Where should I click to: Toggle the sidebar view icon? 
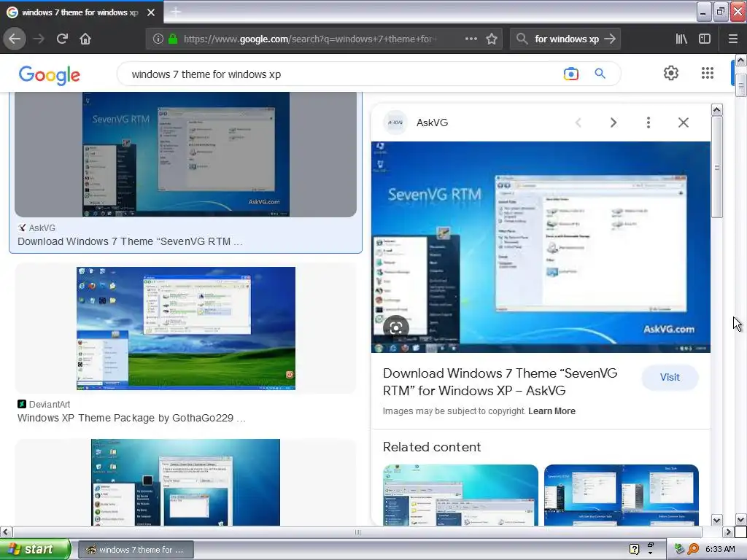coord(705,39)
